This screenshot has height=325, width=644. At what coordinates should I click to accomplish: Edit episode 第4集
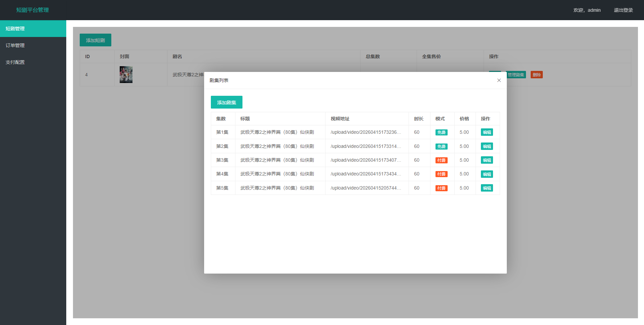click(x=487, y=174)
